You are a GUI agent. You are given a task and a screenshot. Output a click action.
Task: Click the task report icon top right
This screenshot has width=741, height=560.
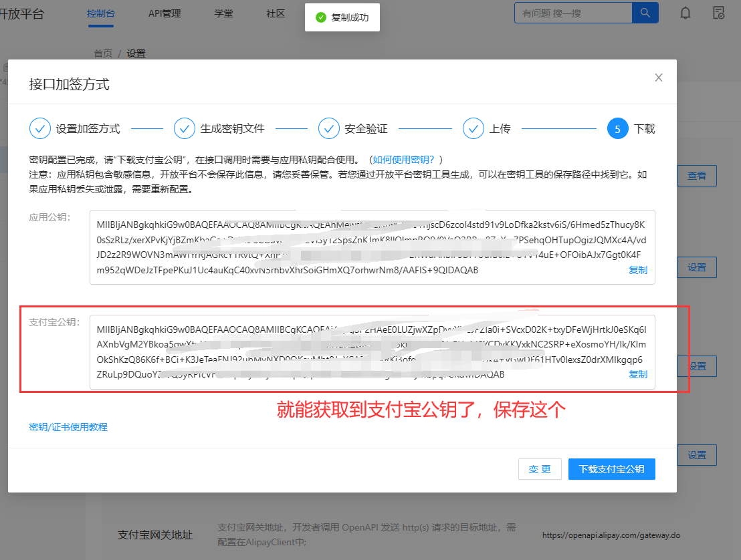coord(718,12)
